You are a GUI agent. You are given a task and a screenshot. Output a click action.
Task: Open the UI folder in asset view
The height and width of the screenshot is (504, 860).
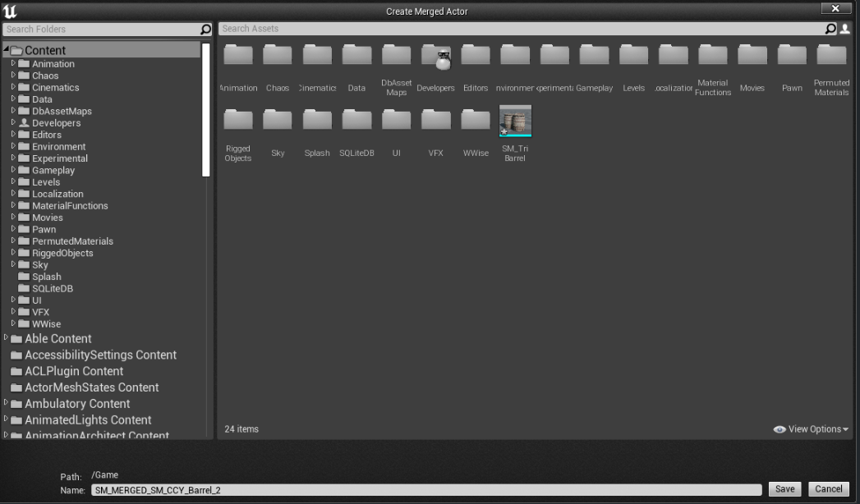point(396,120)
